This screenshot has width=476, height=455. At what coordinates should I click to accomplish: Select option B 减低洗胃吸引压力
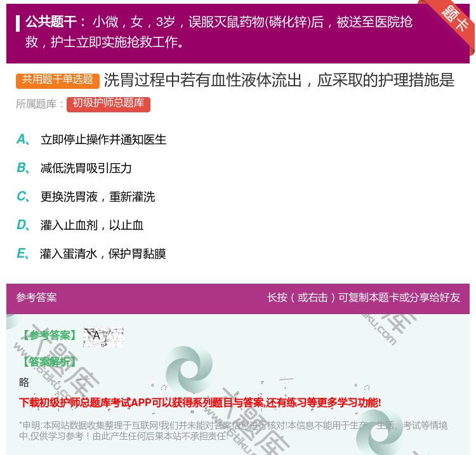[74, 168]
